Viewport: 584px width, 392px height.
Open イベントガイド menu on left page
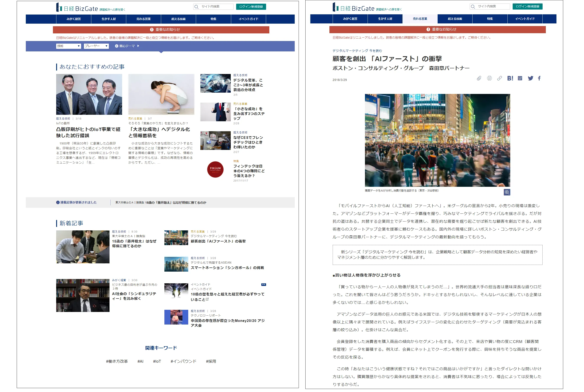pyautogui.click(x=248, y=19)
